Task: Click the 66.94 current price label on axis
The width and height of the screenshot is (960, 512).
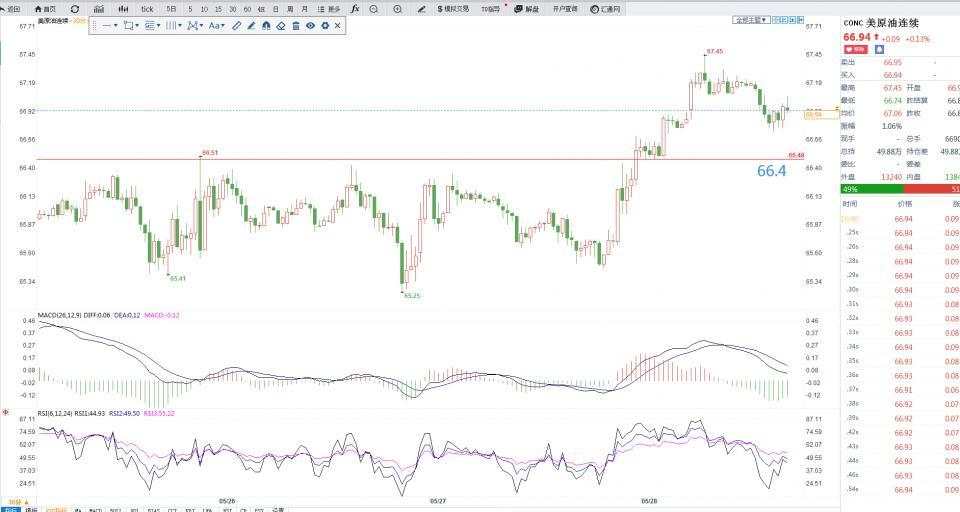Action: click(821, 114)
